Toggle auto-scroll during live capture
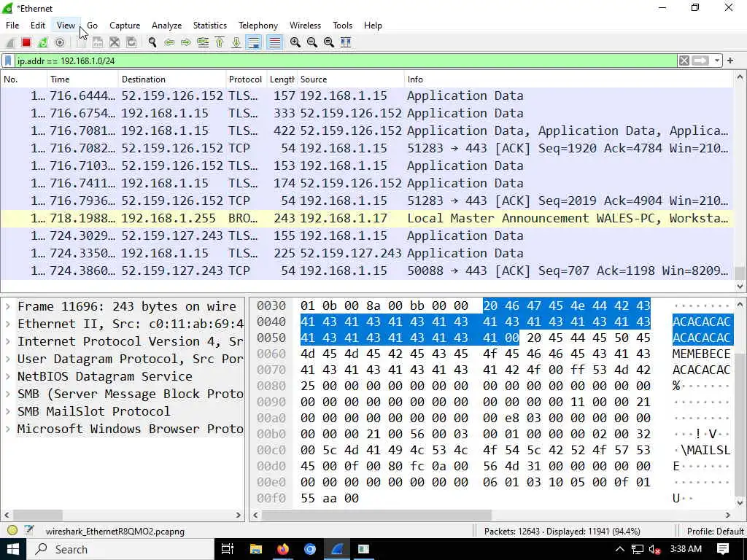 pyautogui.click(x=254, y=42)
